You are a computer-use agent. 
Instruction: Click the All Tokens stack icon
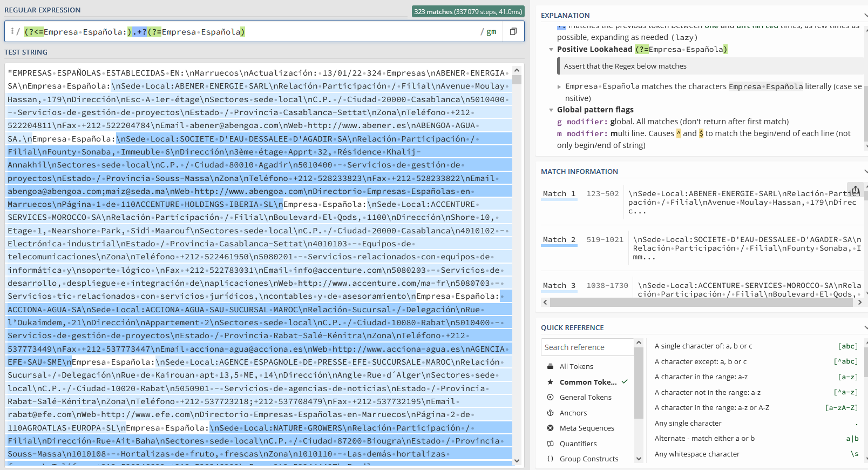pos(550,366)
